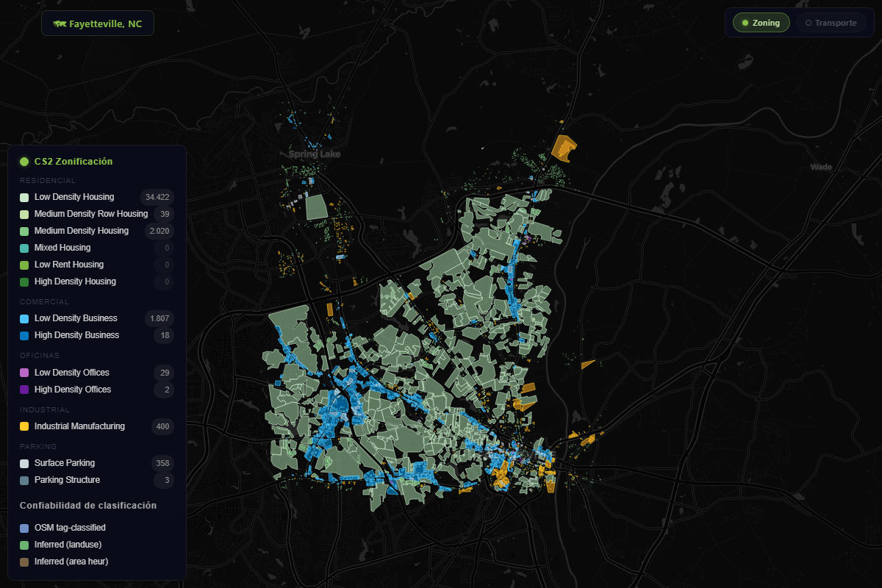This screenshot has height=588, width=882.
Task: Select the Surface Parking color swatch
Action: (24, 463)
